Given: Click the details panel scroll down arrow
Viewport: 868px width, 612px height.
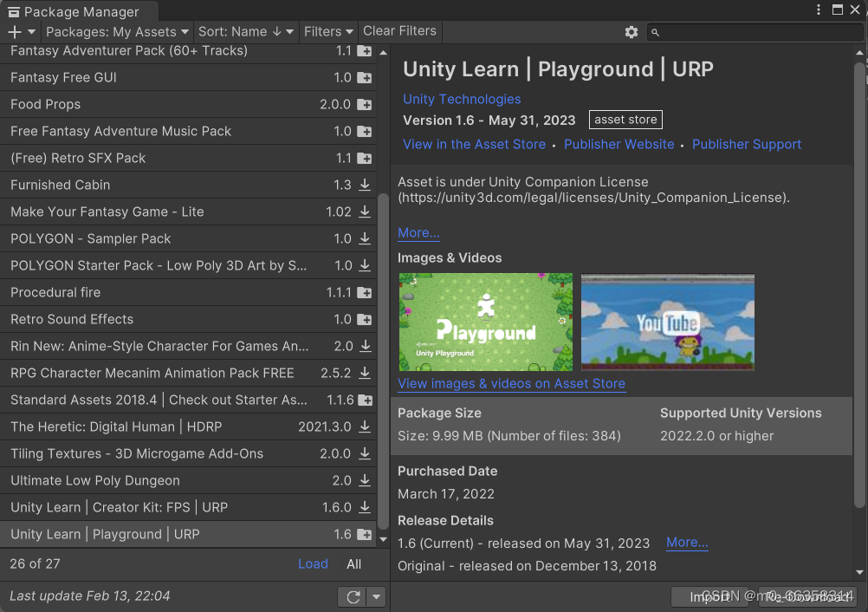Looking at the screenshot, I should click(x=859, y=573).
